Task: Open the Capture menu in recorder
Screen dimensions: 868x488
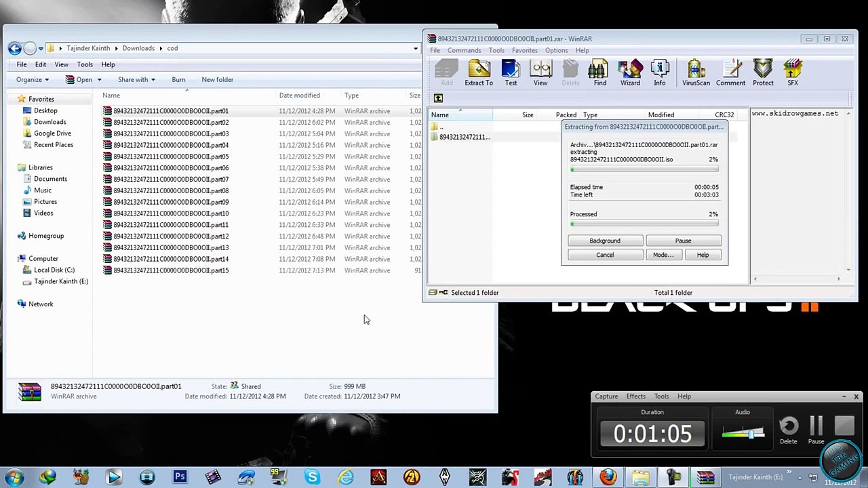Action: (606, 396)
